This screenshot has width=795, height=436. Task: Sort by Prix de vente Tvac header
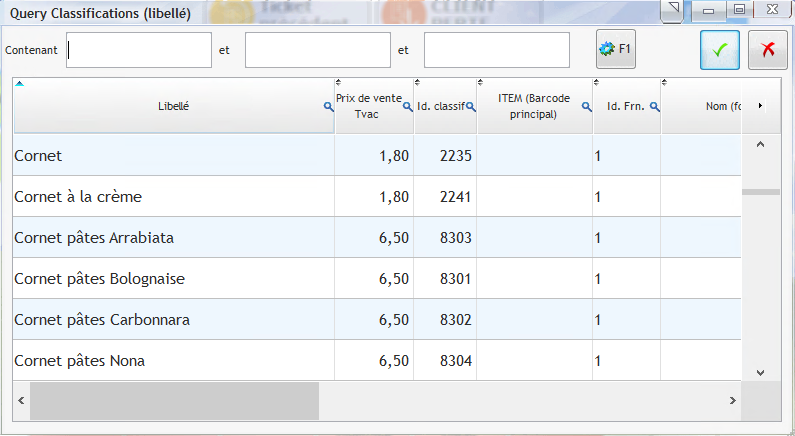(x=367, y=106)
